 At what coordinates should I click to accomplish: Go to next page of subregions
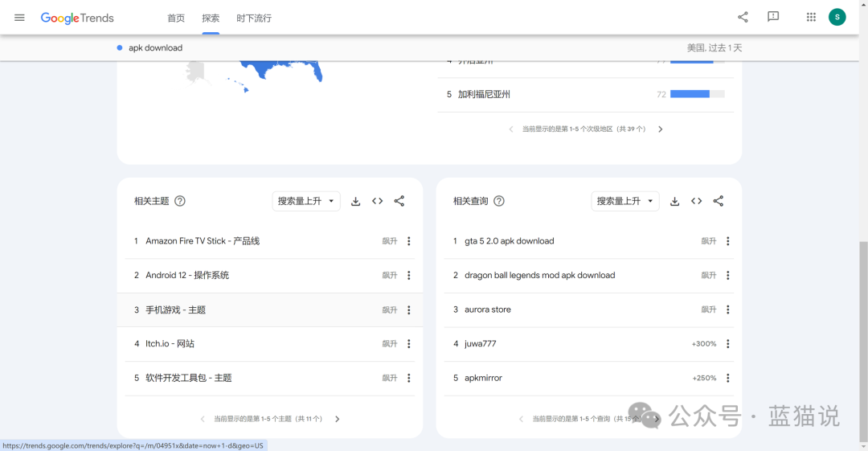click(x=661, y=129)
